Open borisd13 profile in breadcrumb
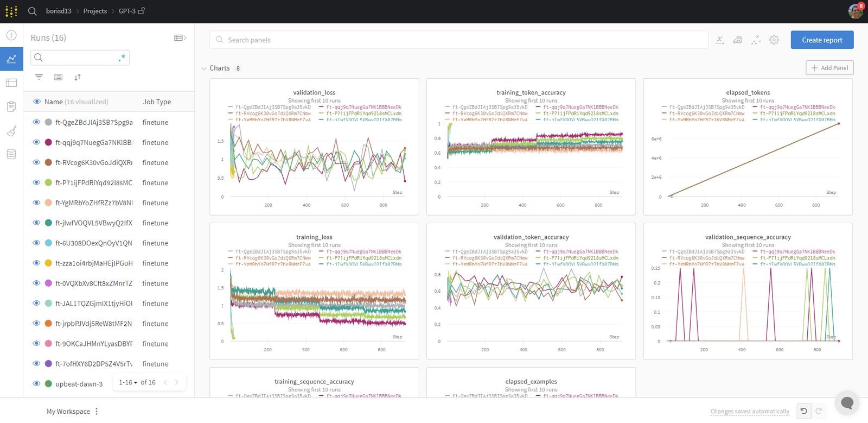Viewport: 868px width, 423px height. click(59, 11)
